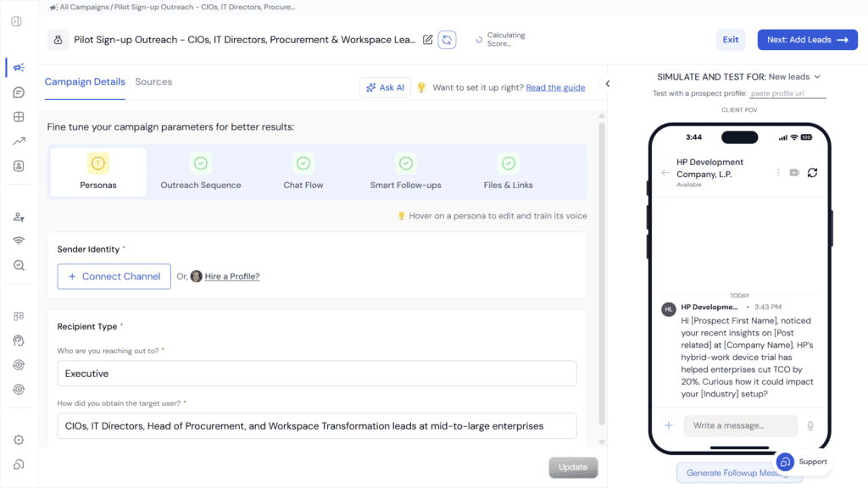Switch to the Sources tab
This screenshot has height=488, width=868.
[153, 82]
